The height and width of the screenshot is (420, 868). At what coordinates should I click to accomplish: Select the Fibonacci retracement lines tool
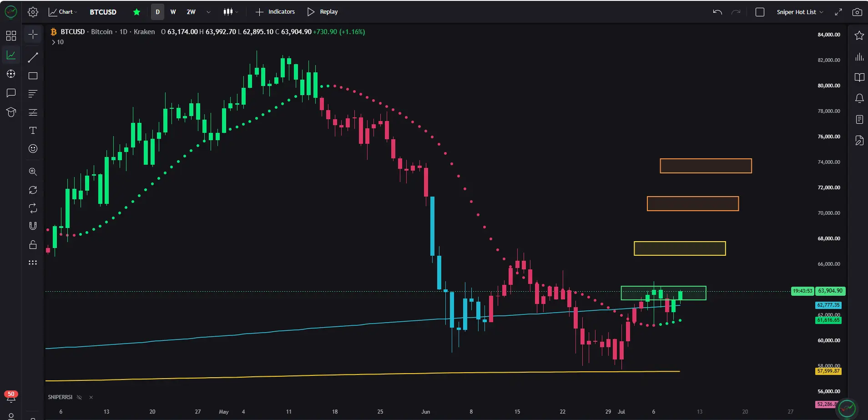tap(33, 94)
